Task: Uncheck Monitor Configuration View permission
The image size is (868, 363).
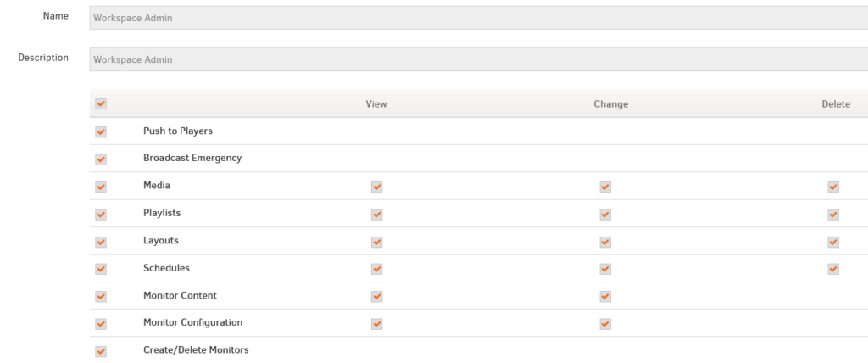Action: pos(377,324)
